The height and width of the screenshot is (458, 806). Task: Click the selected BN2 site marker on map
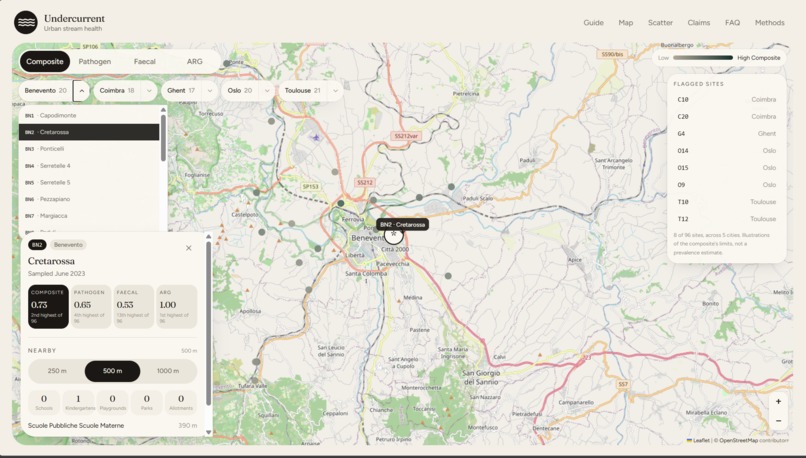click(394, 235)
